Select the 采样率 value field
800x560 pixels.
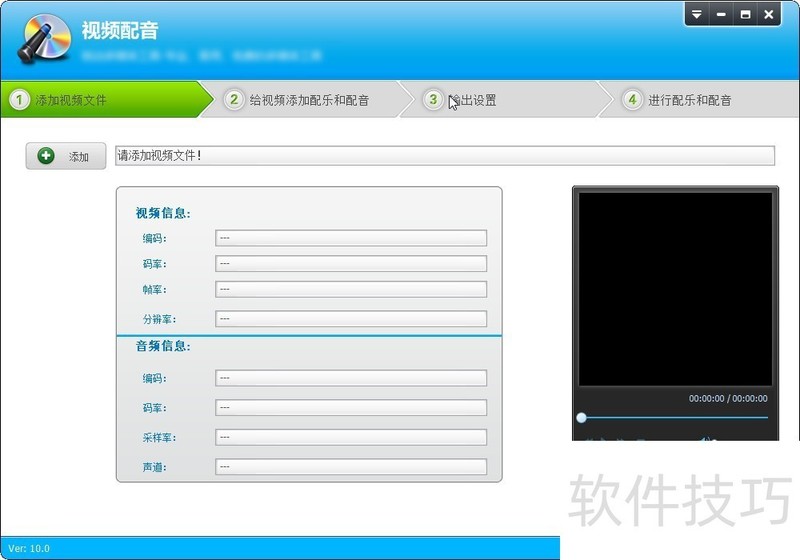pos(350,438)
